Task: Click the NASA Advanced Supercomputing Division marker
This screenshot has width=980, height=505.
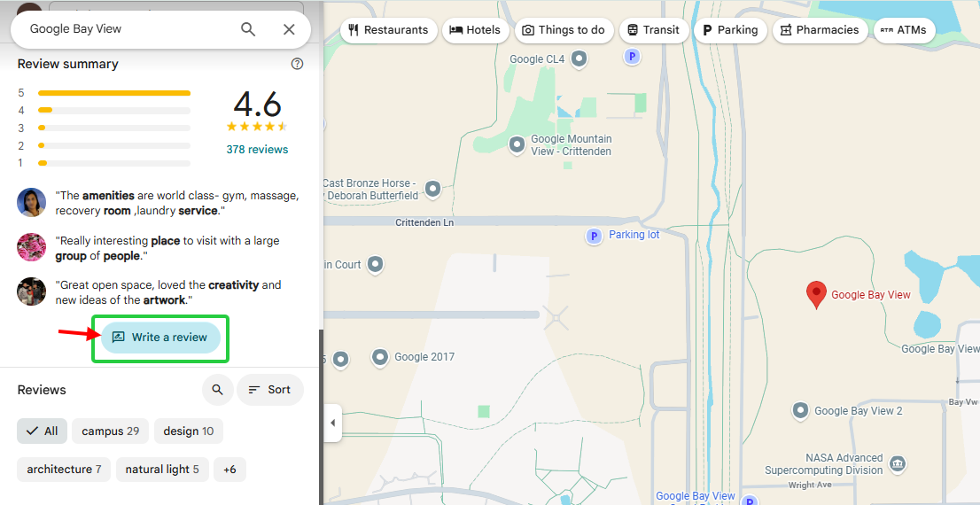Action: click(898, 463)
